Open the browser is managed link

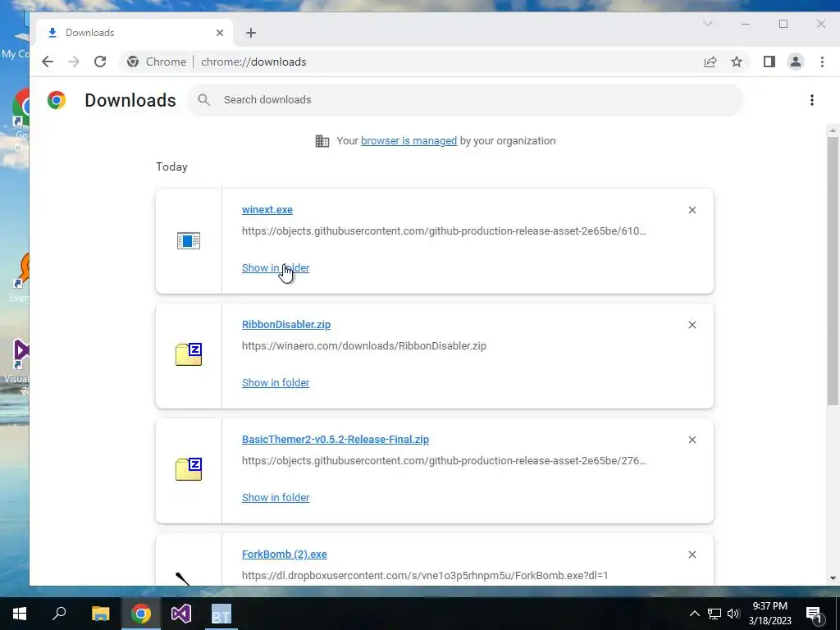[x=409, y=141]
